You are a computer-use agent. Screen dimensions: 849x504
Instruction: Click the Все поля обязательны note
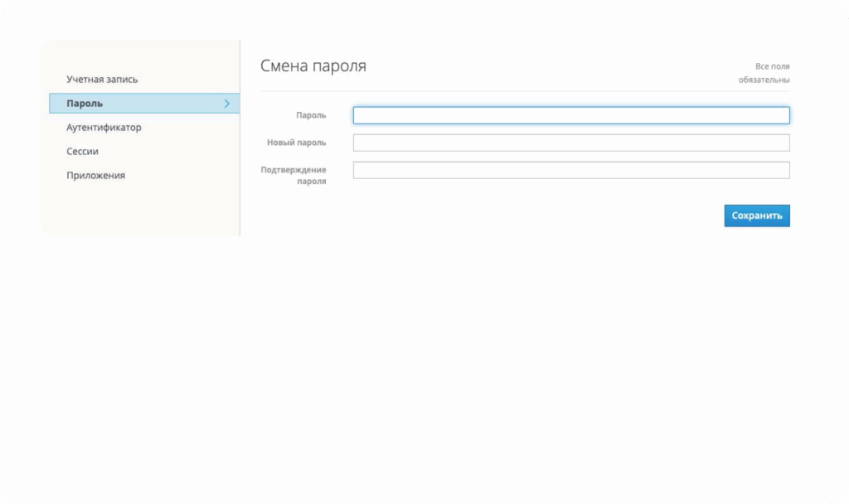(x=764, y=73)
